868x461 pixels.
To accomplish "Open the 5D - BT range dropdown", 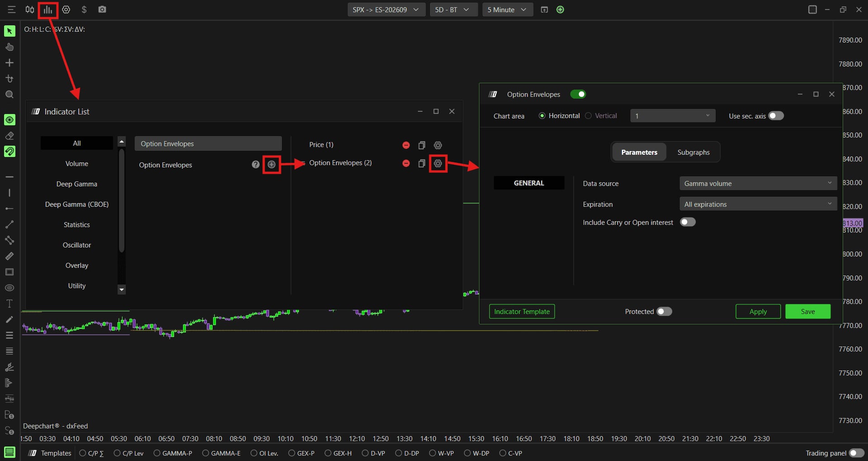I will click(454, 10).
